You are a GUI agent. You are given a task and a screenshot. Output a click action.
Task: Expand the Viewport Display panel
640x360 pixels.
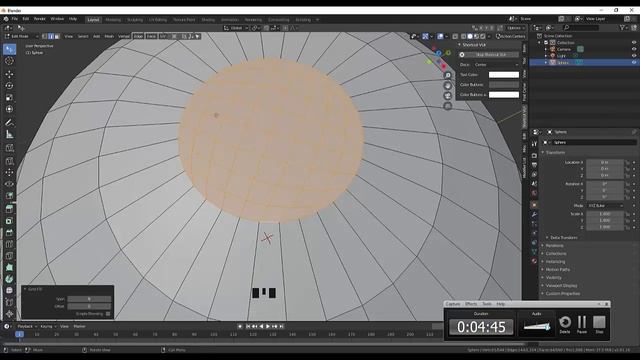pos(561,286)
